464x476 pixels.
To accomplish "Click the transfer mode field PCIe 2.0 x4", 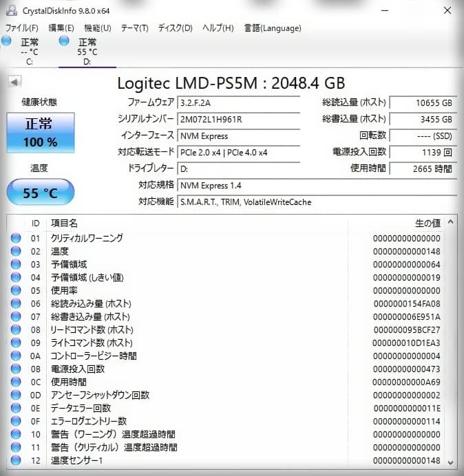I will (238, 153).
